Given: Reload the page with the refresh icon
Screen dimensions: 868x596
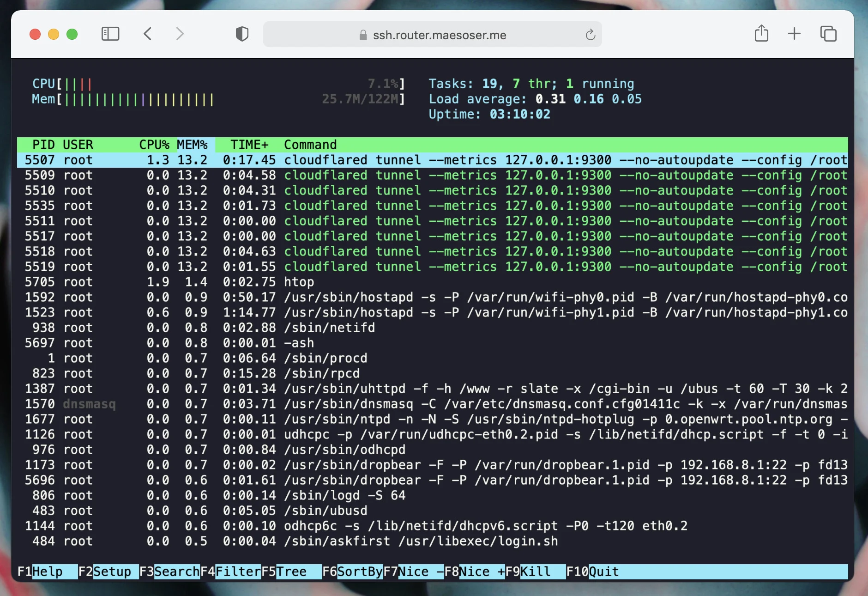Looking at the screenshot, I should 590,35.
